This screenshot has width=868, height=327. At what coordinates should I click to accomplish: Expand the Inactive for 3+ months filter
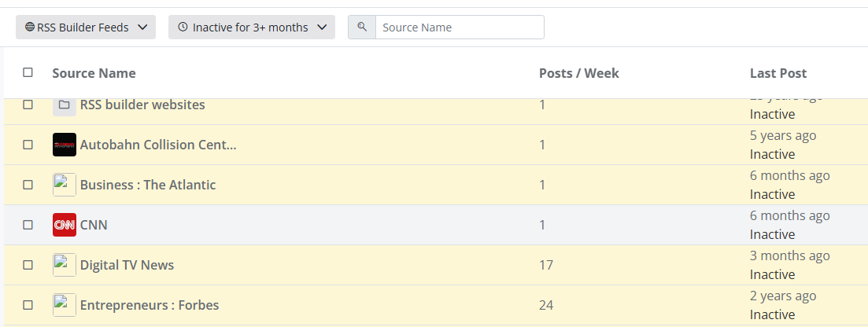click(x=252, y=27)
